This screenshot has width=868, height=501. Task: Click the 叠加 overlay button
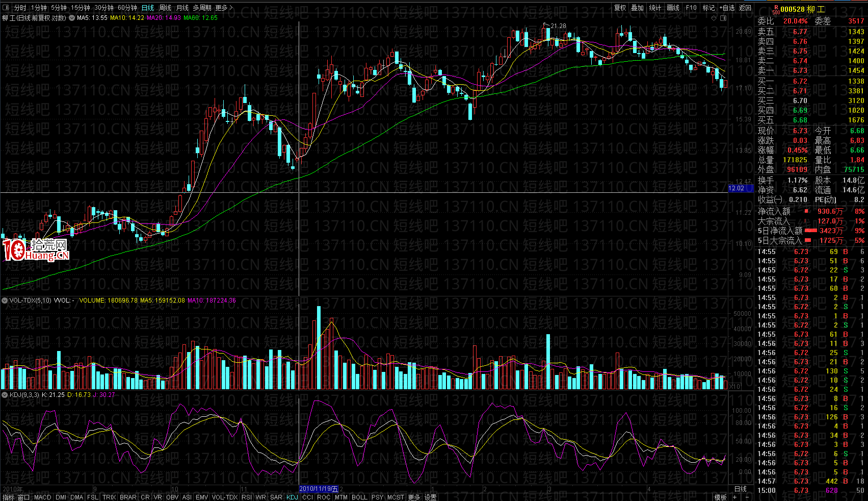click(638, 8)
